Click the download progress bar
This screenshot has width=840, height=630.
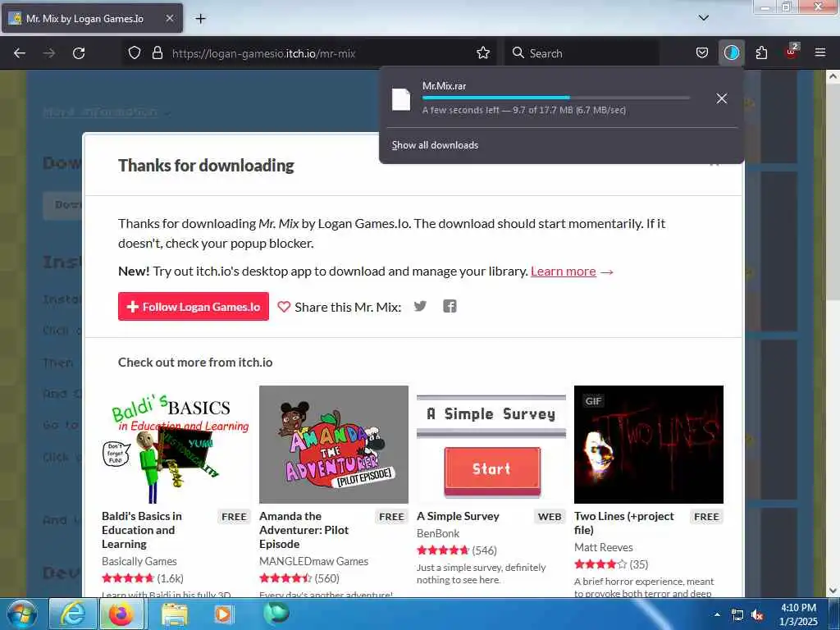point(555,98)
